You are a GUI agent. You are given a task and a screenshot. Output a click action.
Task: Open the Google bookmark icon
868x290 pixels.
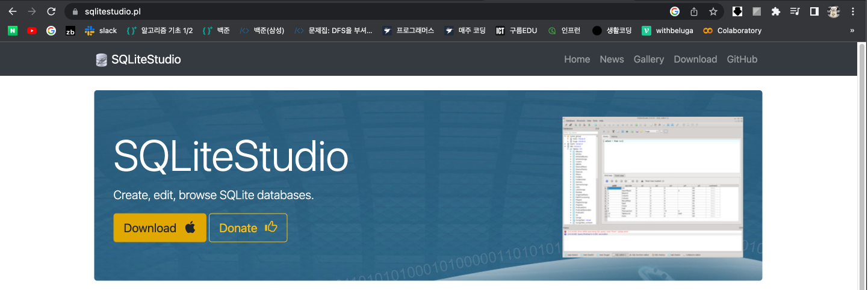pos(51,31)
